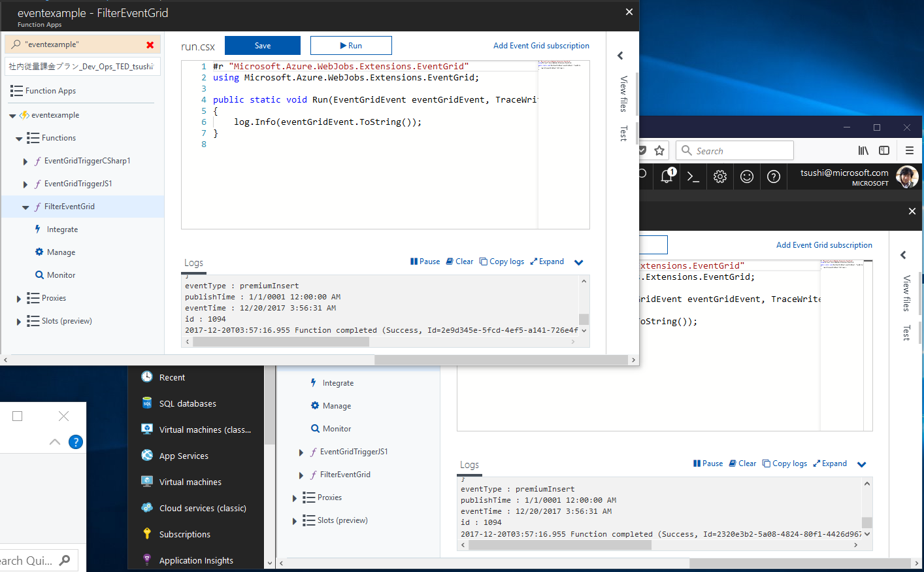Click tsushi@microsoft.com account avatar
The height and width of the screenshot is (572, 924).
tap(907, 177)
